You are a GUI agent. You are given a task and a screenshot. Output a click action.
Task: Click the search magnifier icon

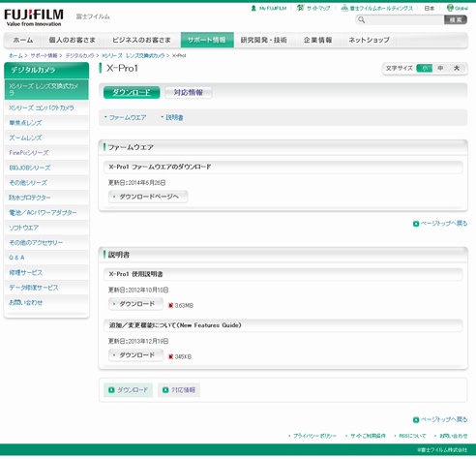point(362,20)
